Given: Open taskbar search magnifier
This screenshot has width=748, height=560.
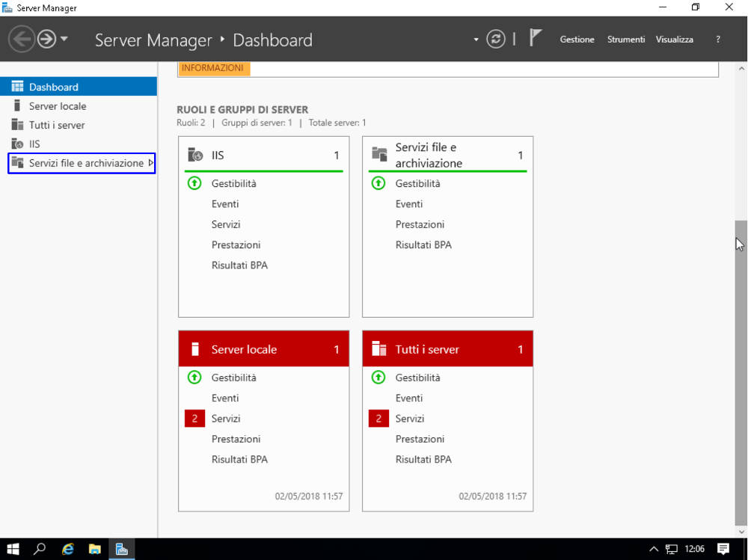Looking at the screenshot, I should pyautogui.click(x=40, y=549).
